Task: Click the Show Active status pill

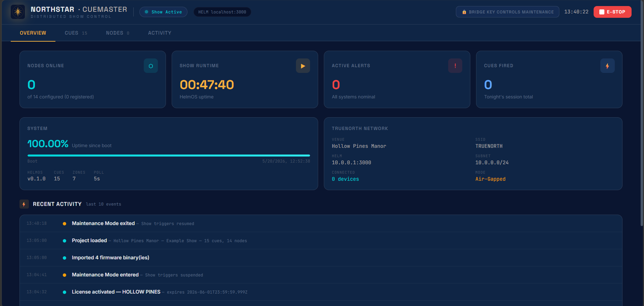Action: pos(163,12)
